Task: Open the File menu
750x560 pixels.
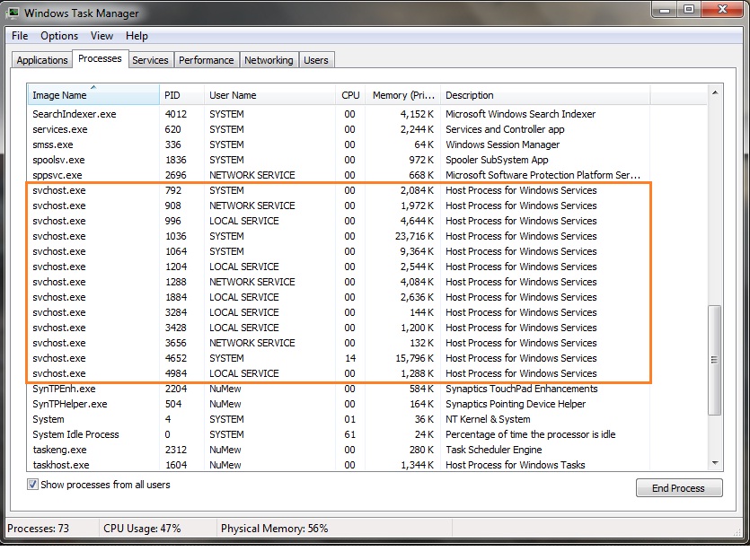Action: (x=20, y=36)
